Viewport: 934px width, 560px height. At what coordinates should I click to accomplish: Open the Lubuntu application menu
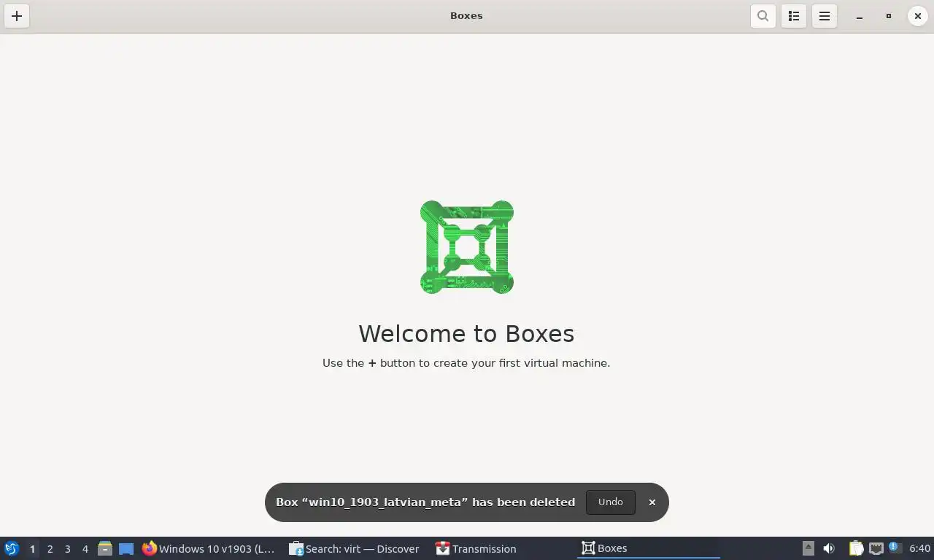tap(12, 548)
